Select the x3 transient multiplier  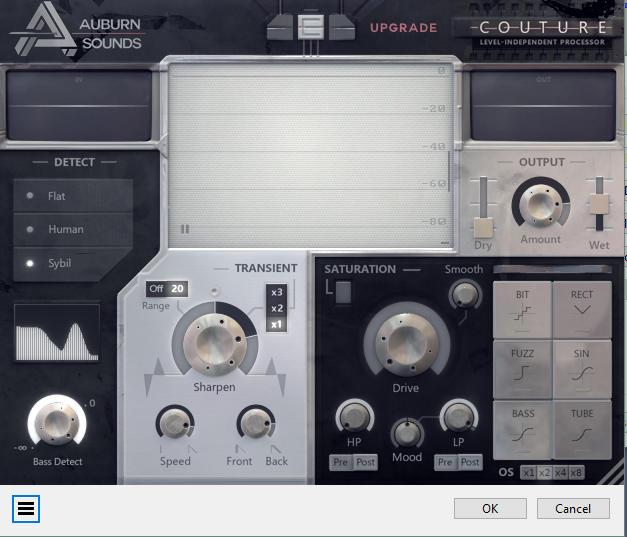pos(276,292)
